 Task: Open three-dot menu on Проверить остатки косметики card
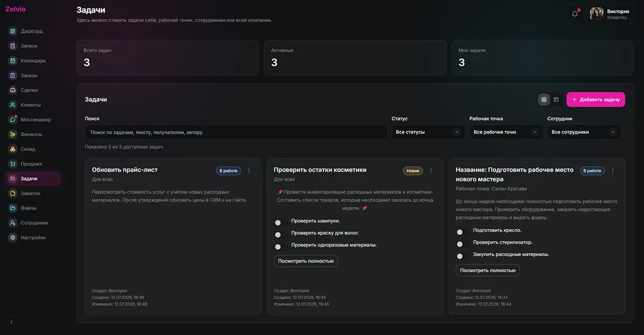430,170
